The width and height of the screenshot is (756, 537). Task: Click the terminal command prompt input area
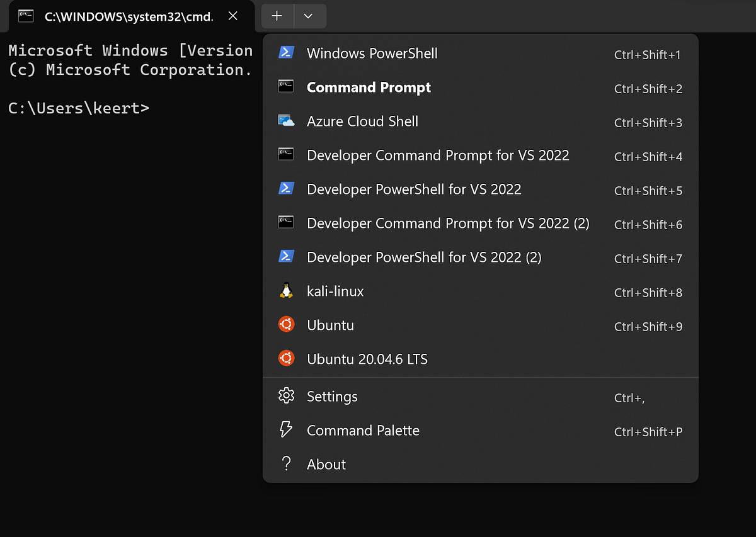tap(157, 108)
